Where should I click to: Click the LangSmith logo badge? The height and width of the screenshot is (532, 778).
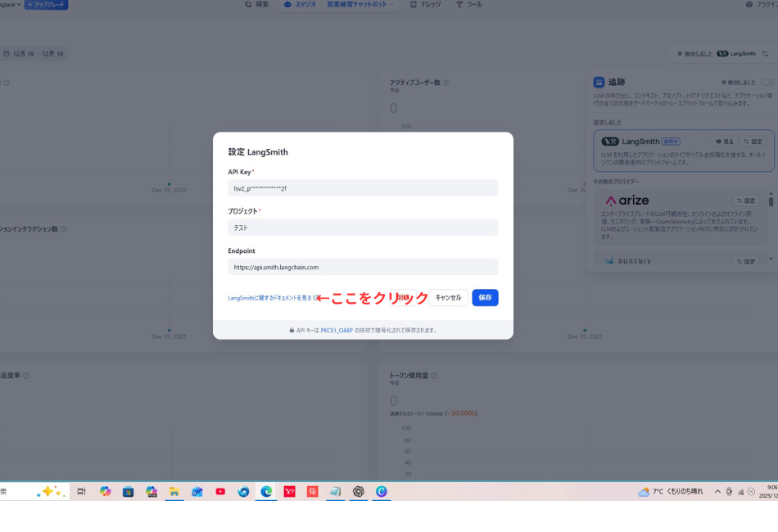point(609,142)
